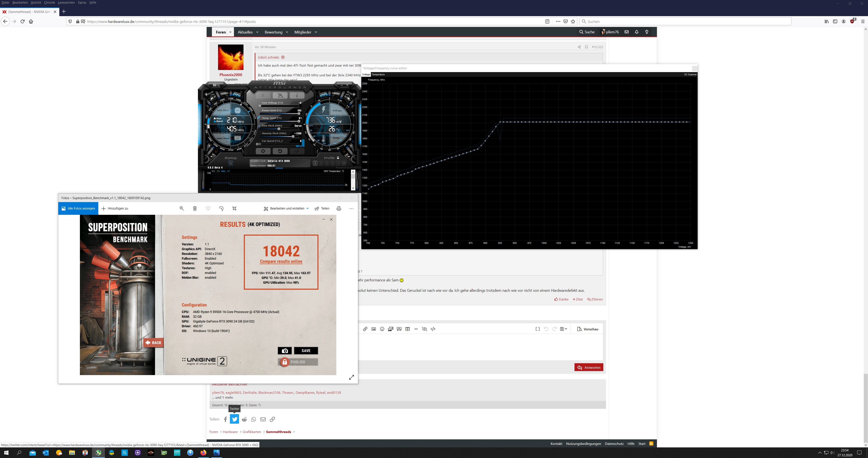The width and height of the screenshot is (868, 458).
Task: Rotate image in Photos app
Action: coord(221,208)
